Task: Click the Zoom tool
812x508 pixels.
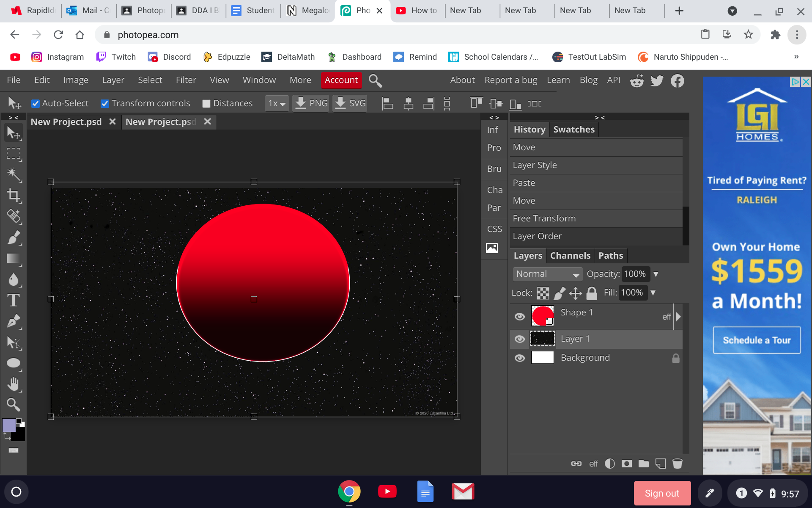Action: coord(13,405)
